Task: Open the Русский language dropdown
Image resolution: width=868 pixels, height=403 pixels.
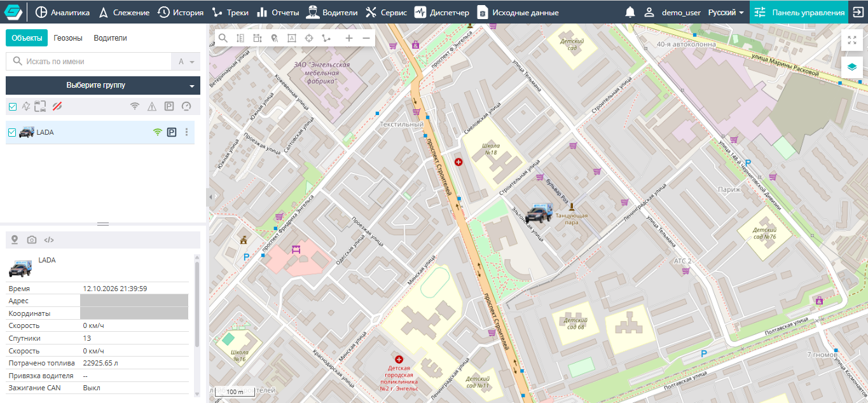Action: pyautogui.click(x=726, y=12)
